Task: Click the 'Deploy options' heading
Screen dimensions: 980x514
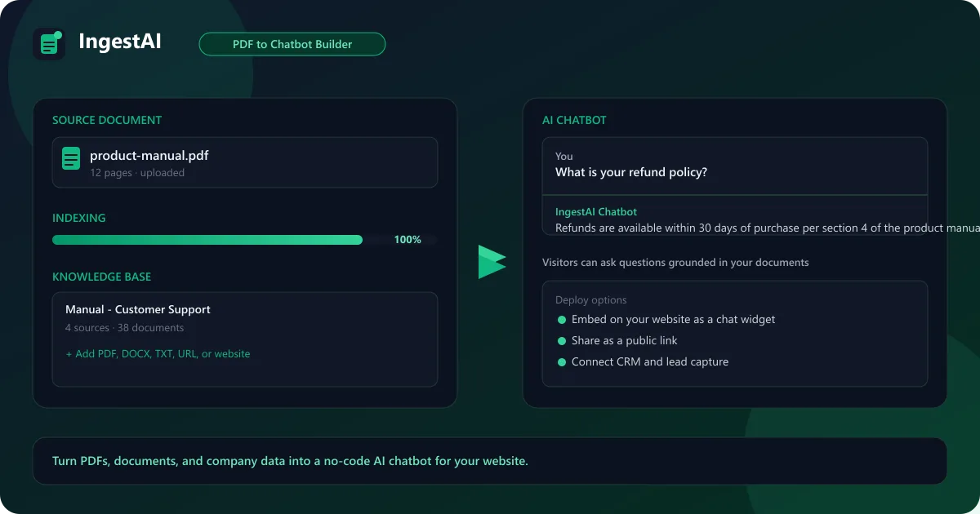Action: pyautogui.click(x=591, y=300)
